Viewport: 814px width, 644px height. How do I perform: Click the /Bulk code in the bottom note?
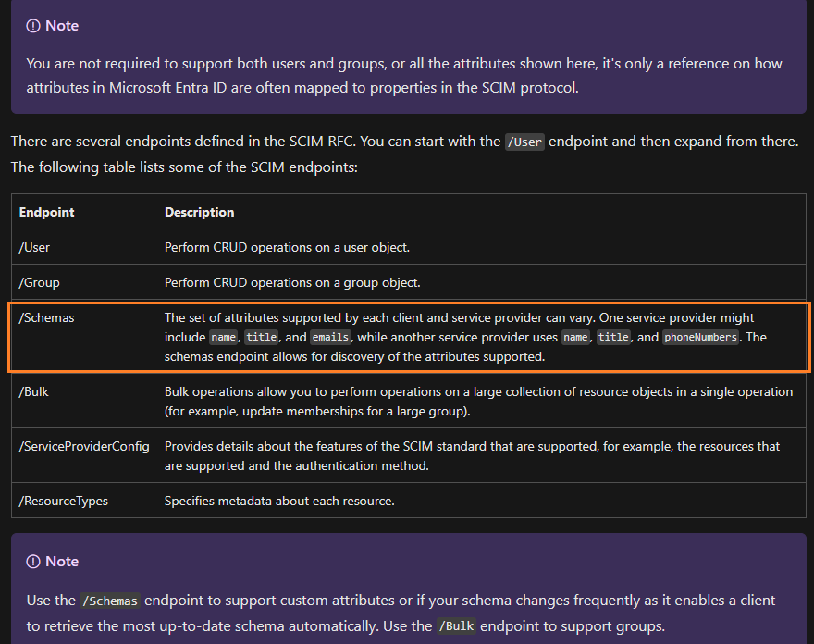[x=456, y=626]
